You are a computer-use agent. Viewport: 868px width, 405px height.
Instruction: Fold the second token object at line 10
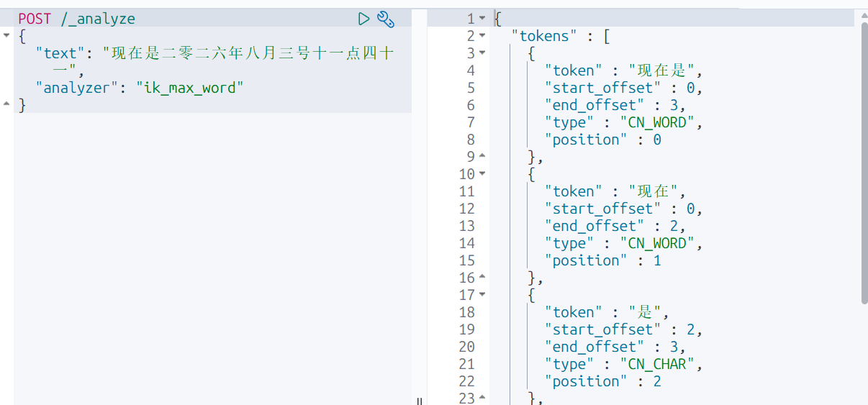[482, 174]
